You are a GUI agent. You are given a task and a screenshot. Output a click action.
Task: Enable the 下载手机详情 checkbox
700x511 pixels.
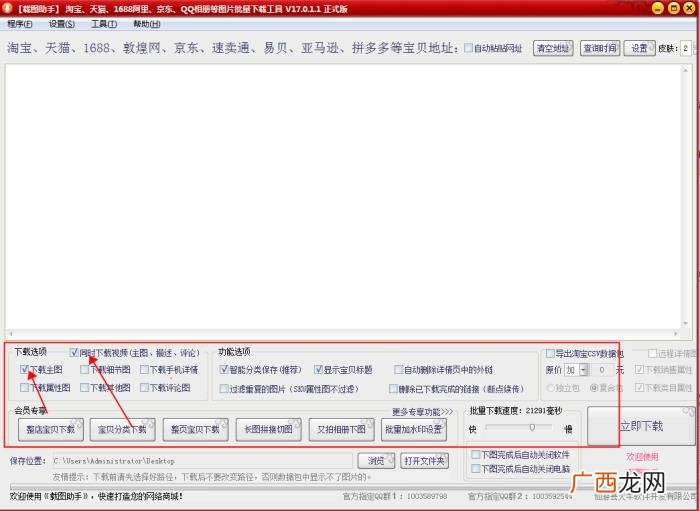pos(144,370)
